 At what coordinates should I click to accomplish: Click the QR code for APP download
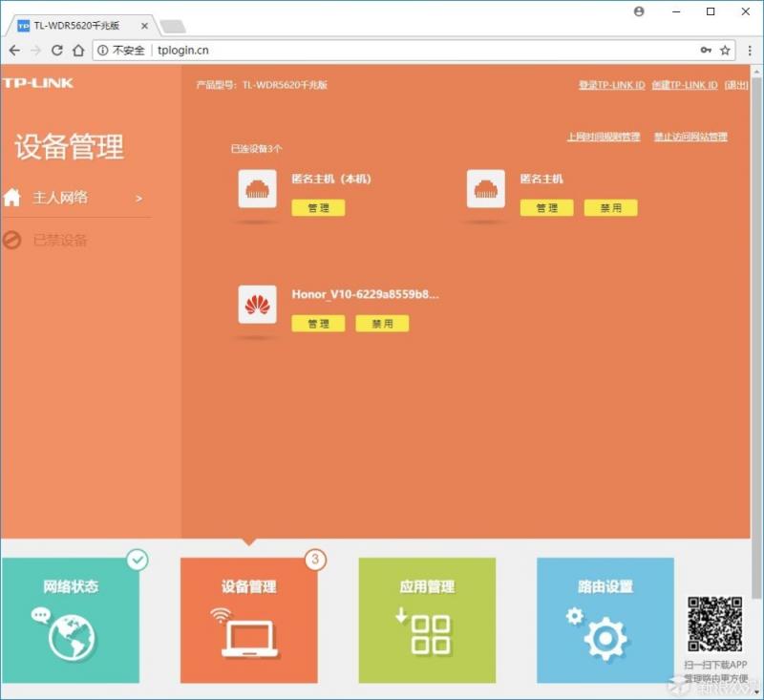714,625
